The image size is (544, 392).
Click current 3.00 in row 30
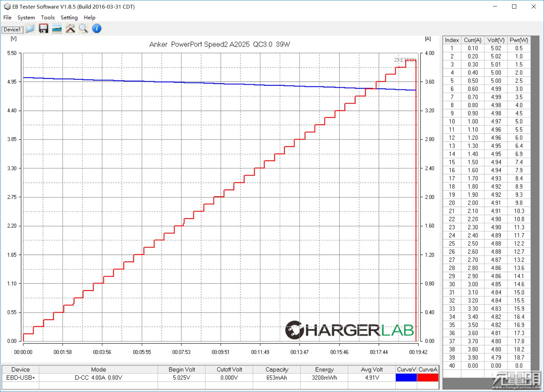[x=473, y=284]
